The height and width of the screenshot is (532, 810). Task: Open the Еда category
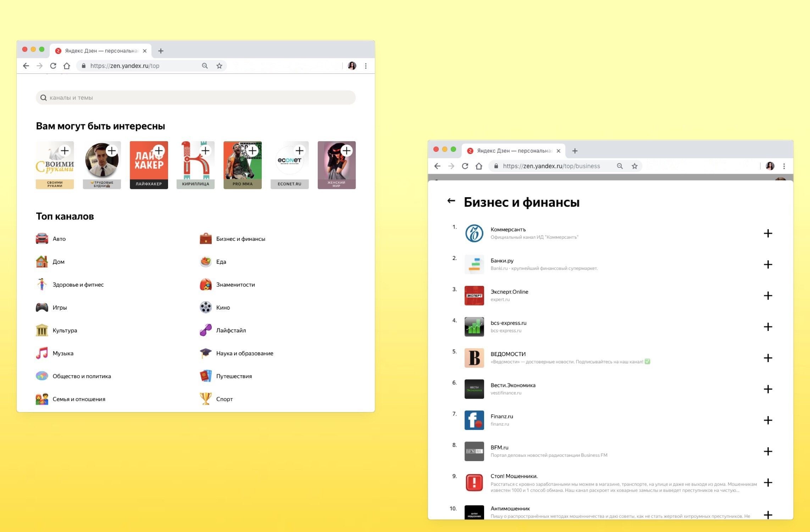(213, 262)
